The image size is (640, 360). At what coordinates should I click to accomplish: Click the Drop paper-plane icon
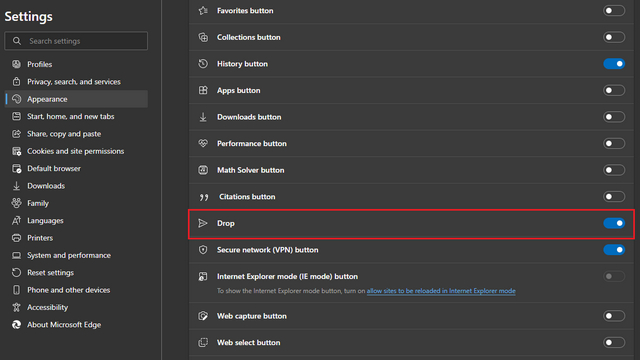(203, 223)
